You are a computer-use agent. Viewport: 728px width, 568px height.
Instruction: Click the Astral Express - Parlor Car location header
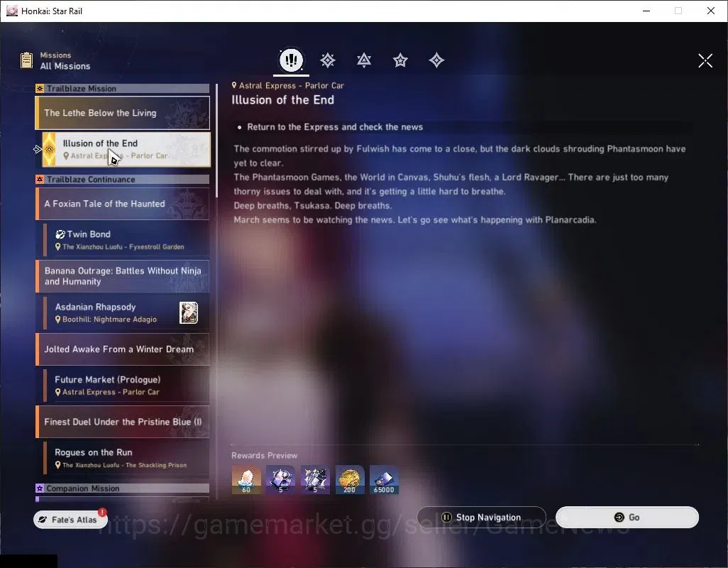point(288,85)
